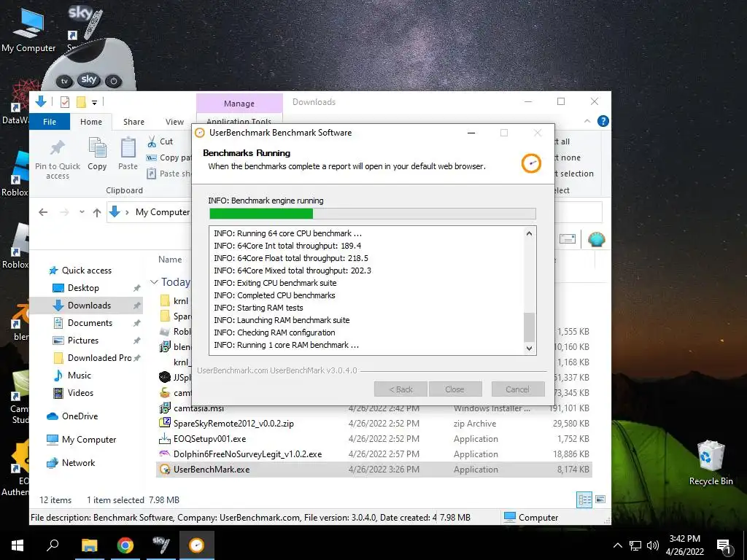Click the clock showing 3:42 PM
Viewport: 747px width, 560px height.
click(684, 539)
